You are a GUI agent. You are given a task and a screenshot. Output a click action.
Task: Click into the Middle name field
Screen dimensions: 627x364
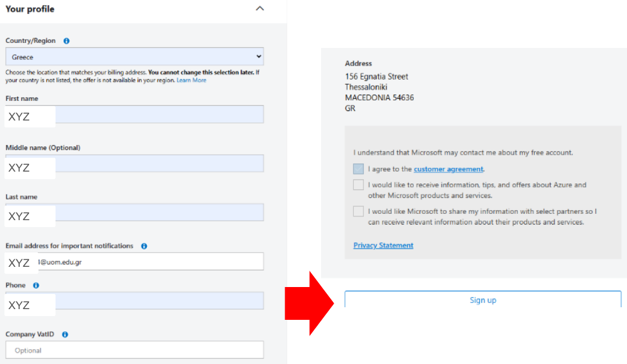[x=134, y=163]
